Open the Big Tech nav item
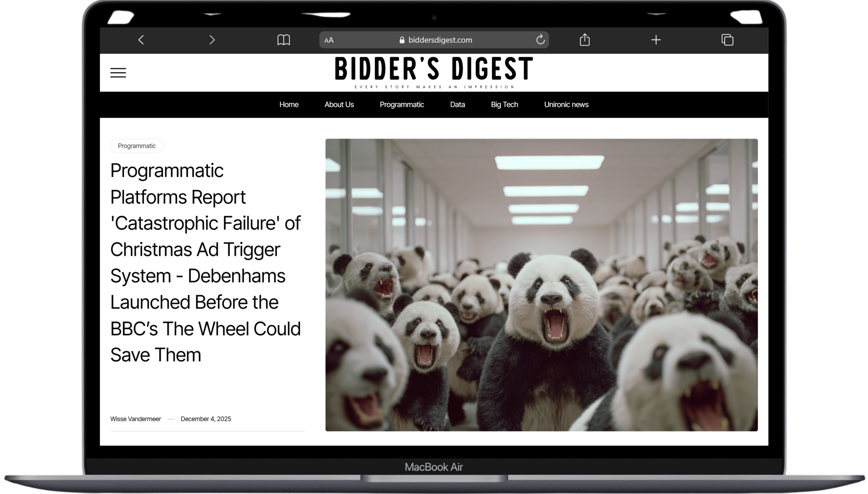Viewport: 868px width, 494px height. coord(504,105)
